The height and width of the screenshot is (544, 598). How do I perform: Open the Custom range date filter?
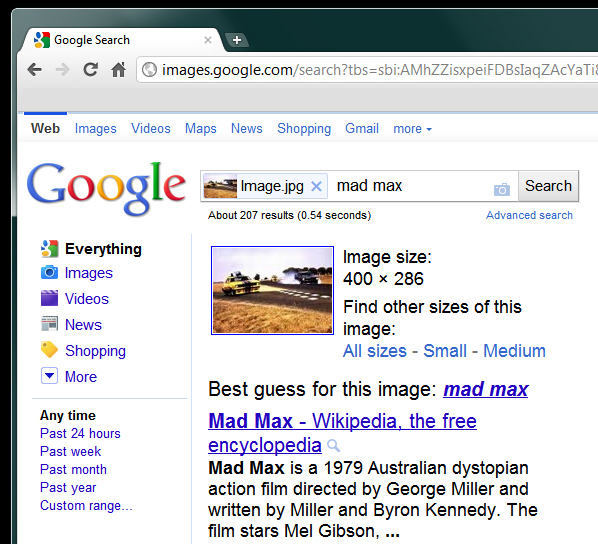[x=86, y=505]
